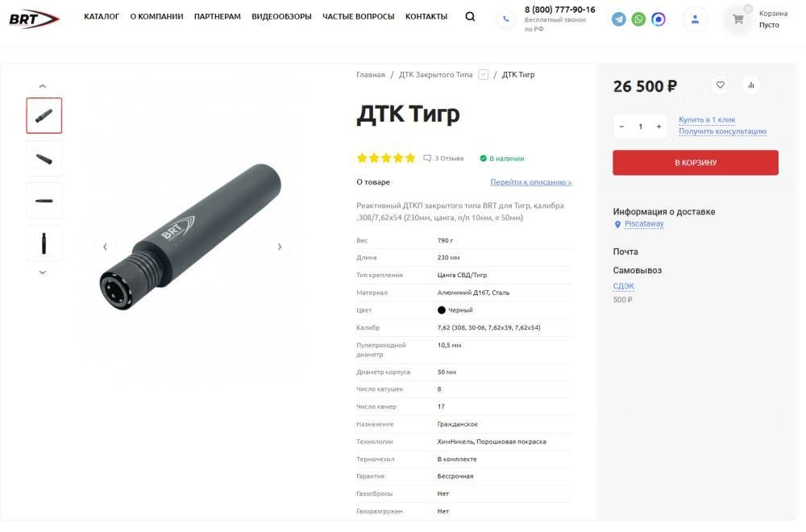Viewport: 806px width, 532px height.
Task: Open the user account profile icon
Action: point(695,19)
